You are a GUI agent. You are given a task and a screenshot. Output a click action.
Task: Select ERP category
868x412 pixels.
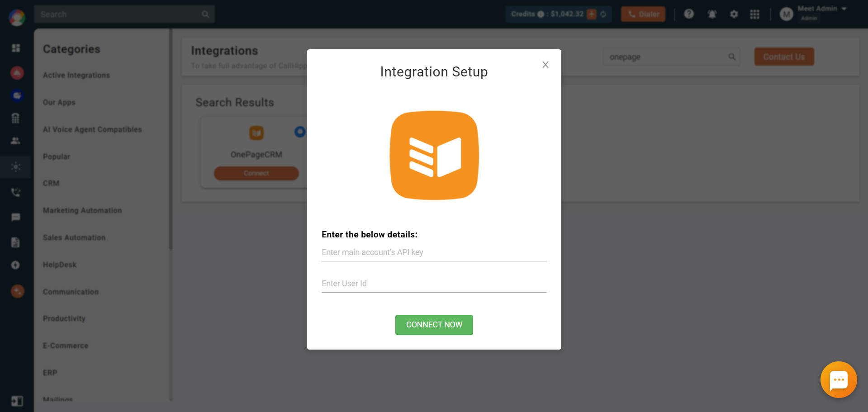point(50,373)
